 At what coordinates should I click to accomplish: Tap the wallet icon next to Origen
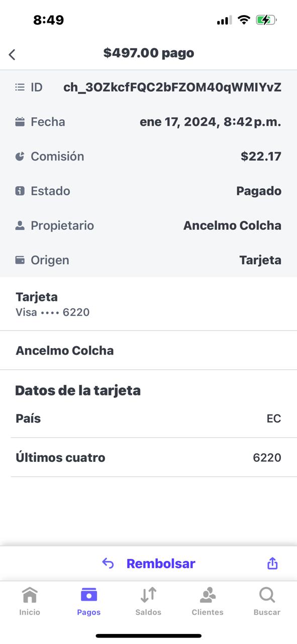[20, 260]
